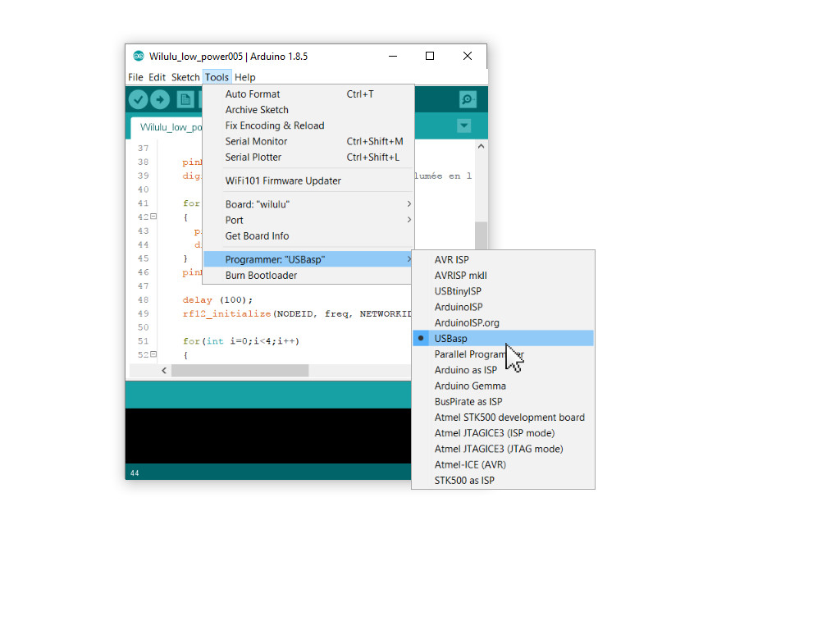
Task: Select AVR ISP programmer
Action: tap(503, 260)
